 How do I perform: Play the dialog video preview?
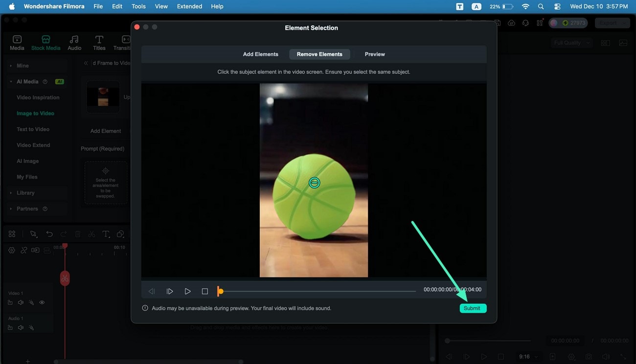(x=187, y=291)
